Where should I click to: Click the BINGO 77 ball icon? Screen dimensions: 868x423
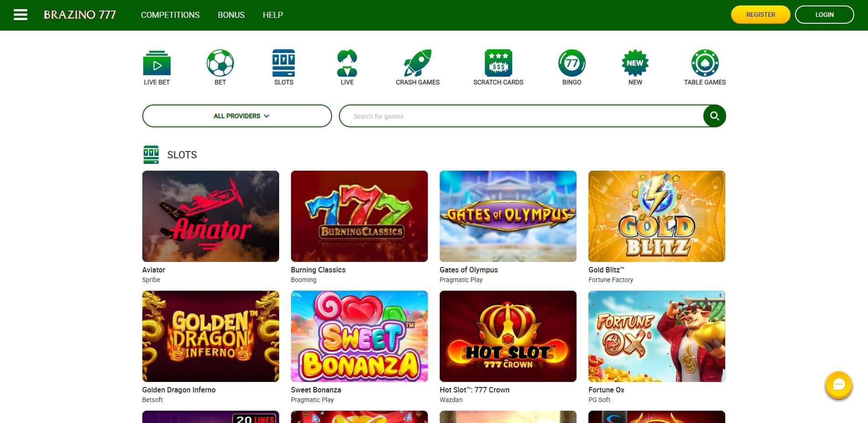click(x=572, y=64)
